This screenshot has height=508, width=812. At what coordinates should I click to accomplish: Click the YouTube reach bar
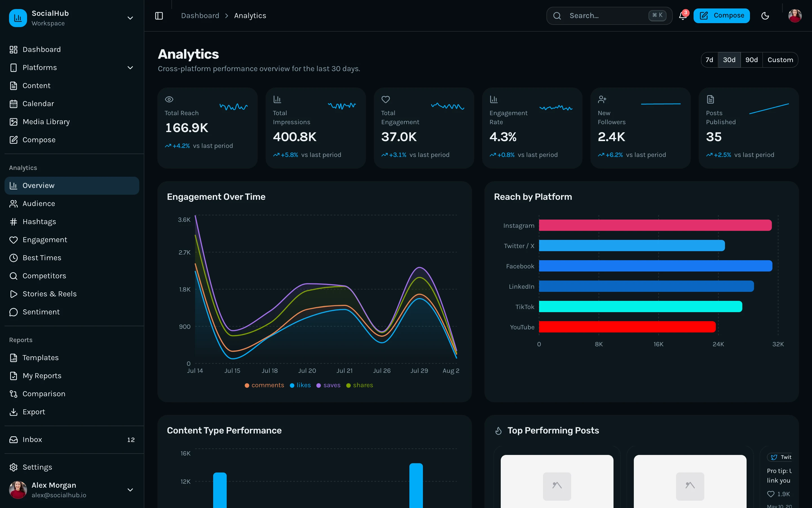pos(627,327)
